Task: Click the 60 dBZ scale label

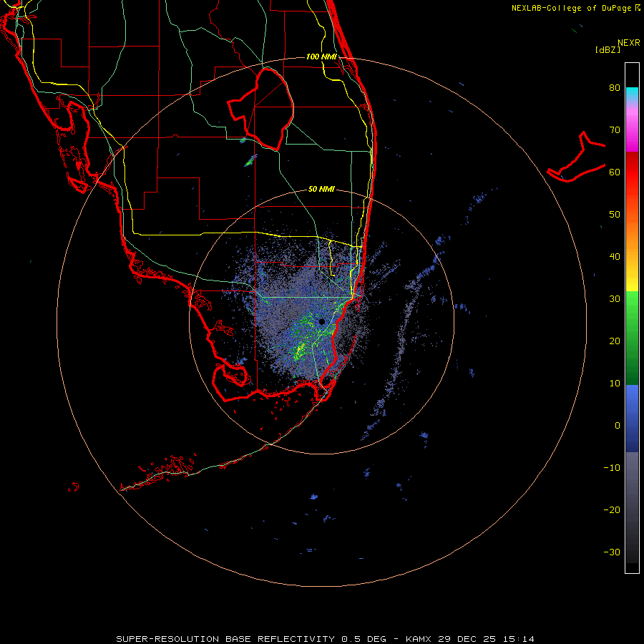Action: click(x=615, y=172)
